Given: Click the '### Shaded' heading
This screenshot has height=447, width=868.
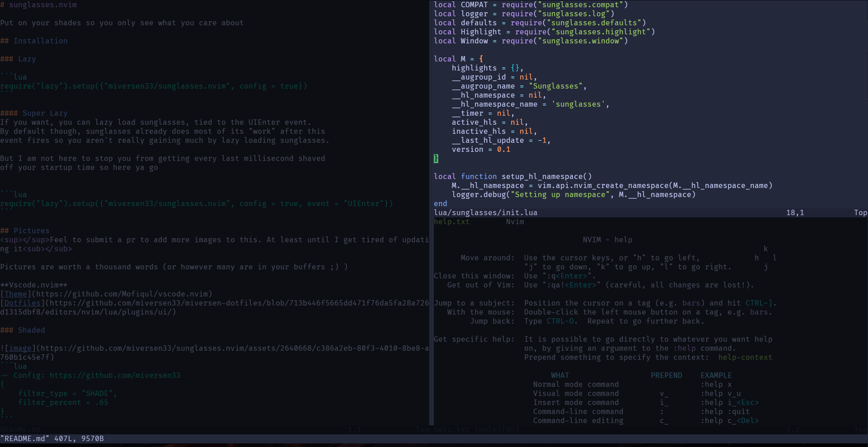Looking at the screenshot, I should [x=23, y=330].
